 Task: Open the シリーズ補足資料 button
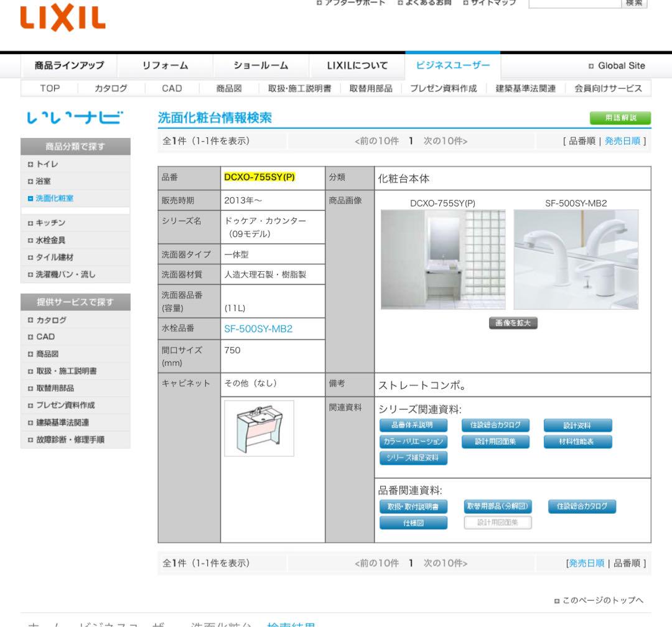(413, 458)
